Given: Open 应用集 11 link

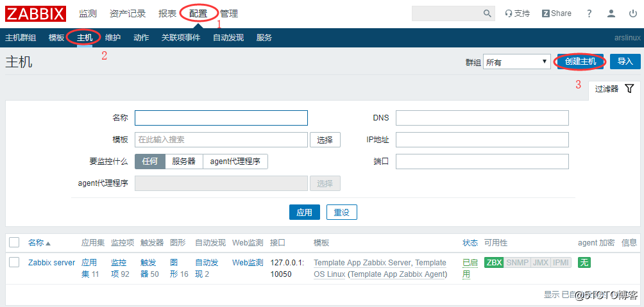Looking at the screenshot, I should click(90, 268).
